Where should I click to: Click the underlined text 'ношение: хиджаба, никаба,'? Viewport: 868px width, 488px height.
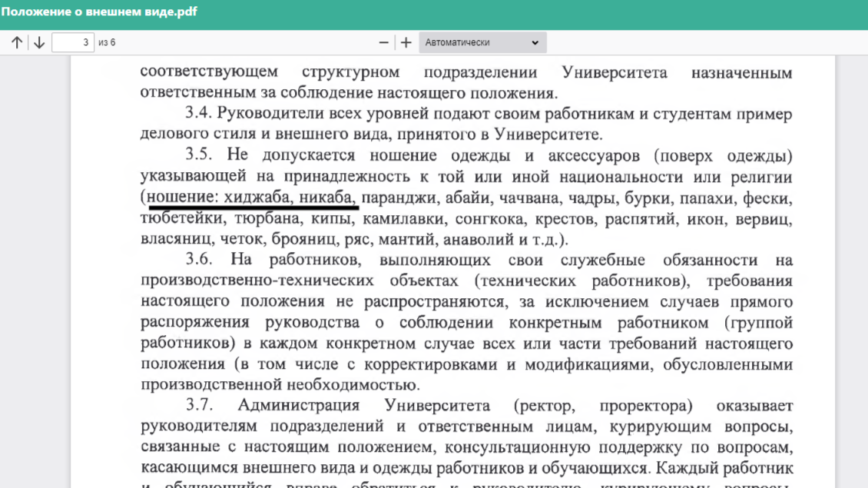pyautogui.click(x=252, y=198)
